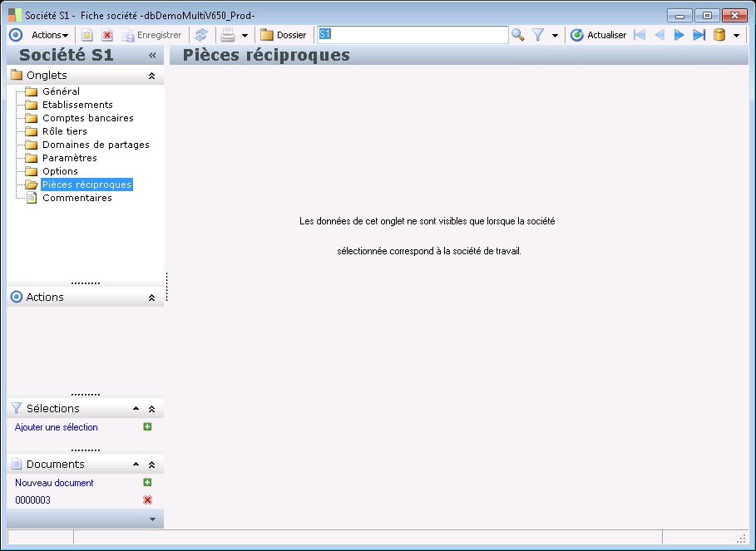Open the Actions menu in toolbar
Screen dimensions: 756x551
pos(50,35)
